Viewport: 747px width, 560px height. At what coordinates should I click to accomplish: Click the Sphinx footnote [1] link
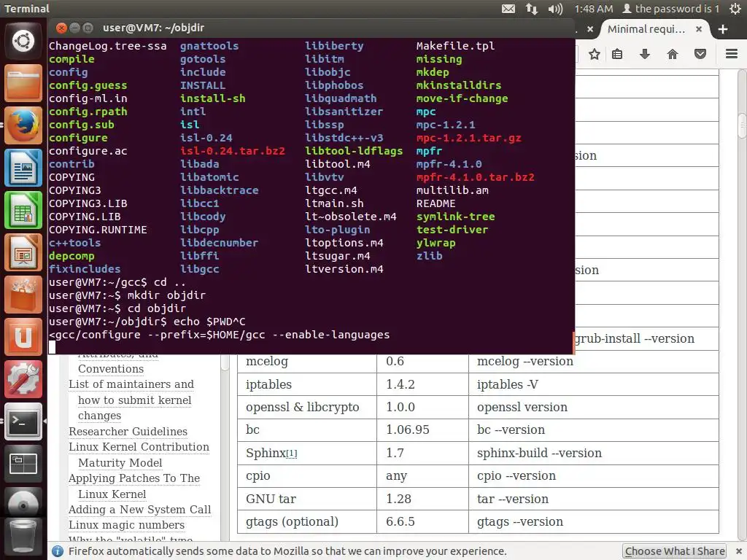pos(291,453)
